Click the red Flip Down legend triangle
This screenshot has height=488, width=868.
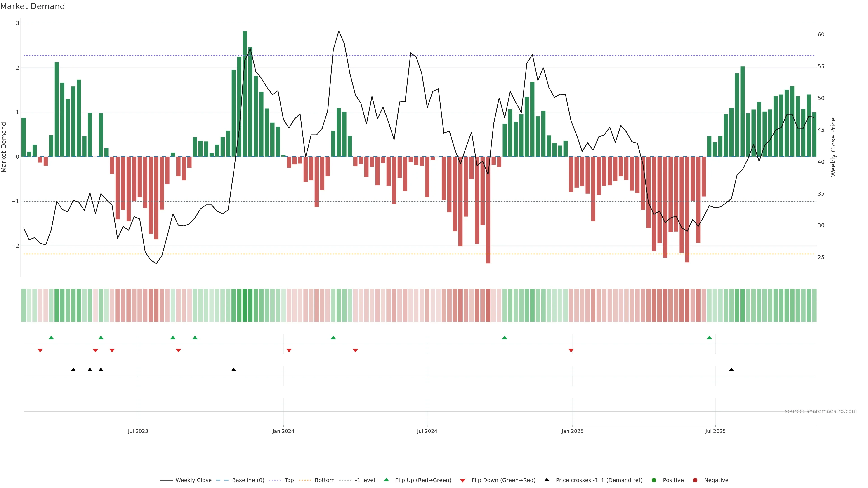tap(463, 480)
